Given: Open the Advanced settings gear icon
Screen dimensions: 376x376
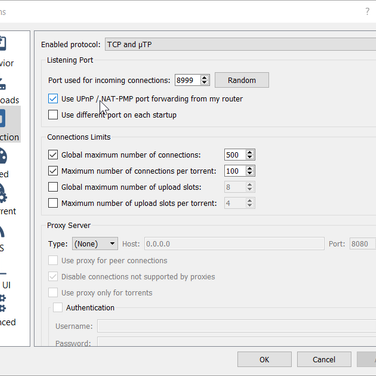Looking at the screenshot, I should (x=3, y=303).
